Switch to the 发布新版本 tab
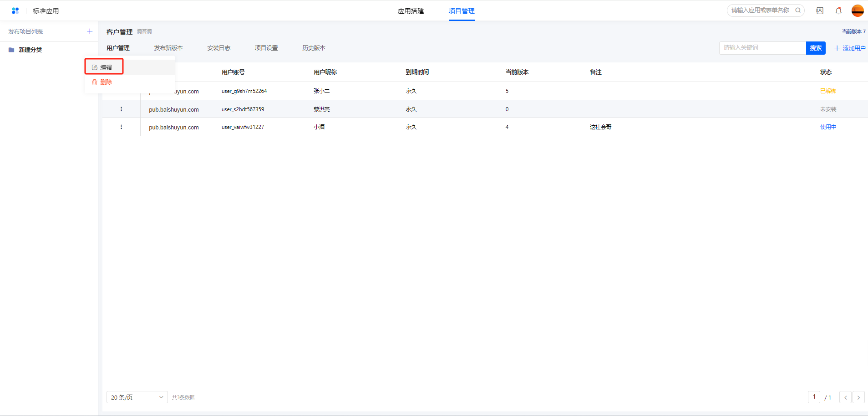868x416 pixels. tap(168, 48)
